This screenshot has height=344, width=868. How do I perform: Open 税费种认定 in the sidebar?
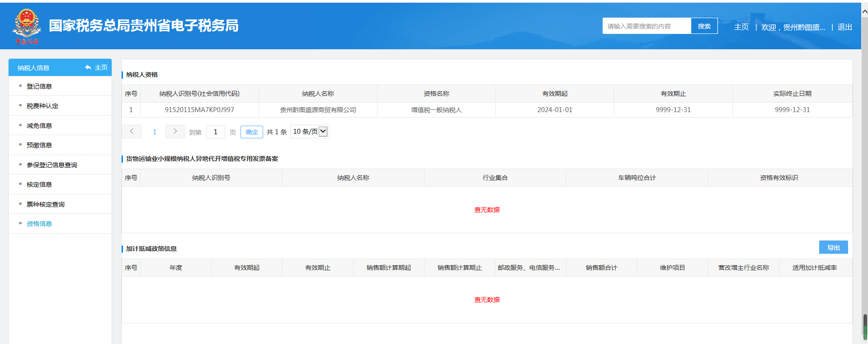point(42,106)
